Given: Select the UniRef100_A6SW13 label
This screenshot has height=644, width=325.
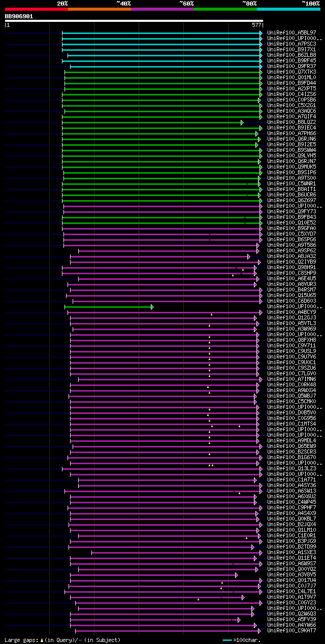Looking at the screenshot, I should point(291,491).
